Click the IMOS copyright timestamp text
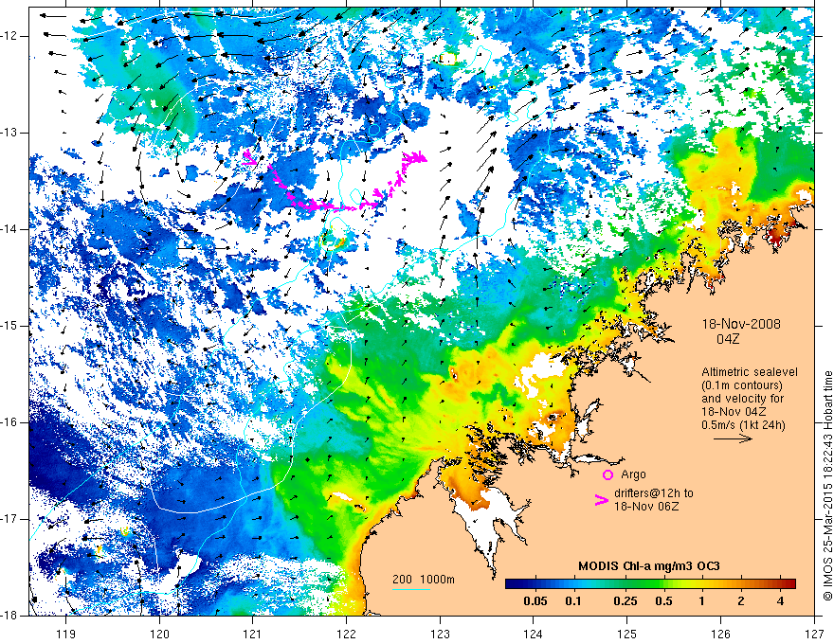The image size is (834, 644). 827,486
